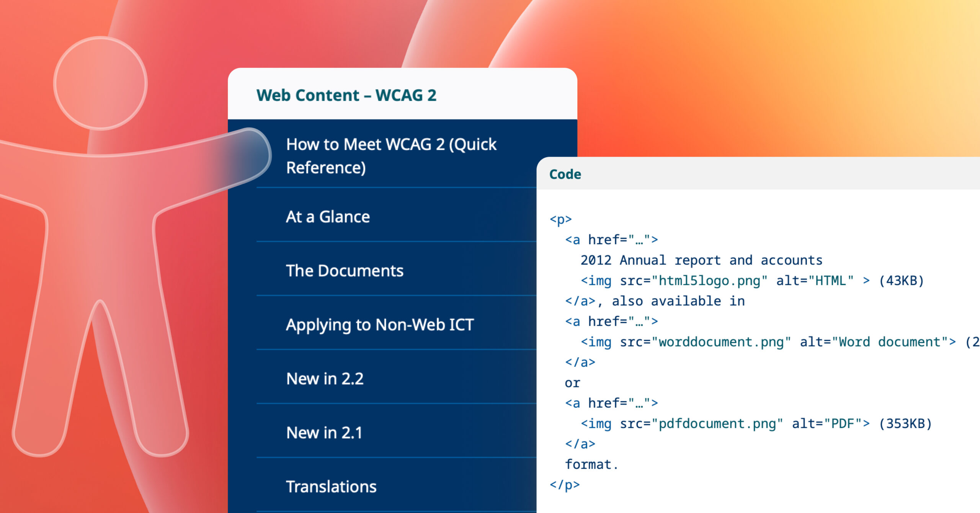Click the '2012 Annual report and accounts' text

pos(701,260)
